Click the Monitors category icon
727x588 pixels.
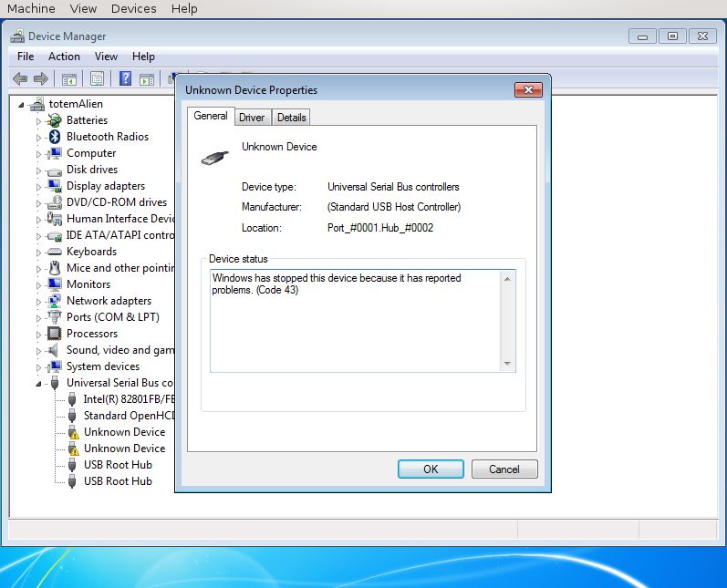point(54,284)
